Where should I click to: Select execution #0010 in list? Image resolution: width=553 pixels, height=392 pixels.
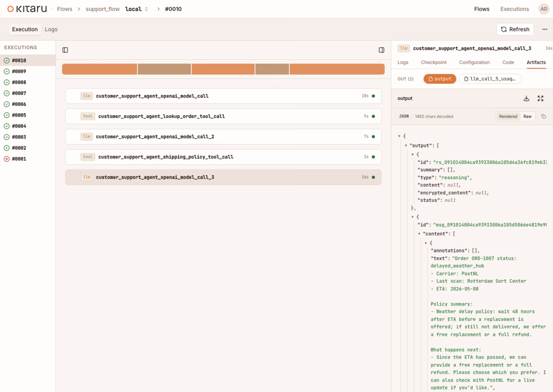28,60
